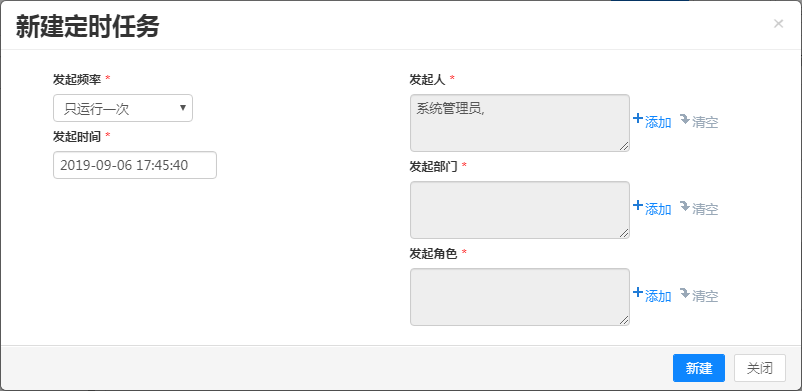
Task: Dismiss the dialog with the top-right X
Action: point(778,24)
